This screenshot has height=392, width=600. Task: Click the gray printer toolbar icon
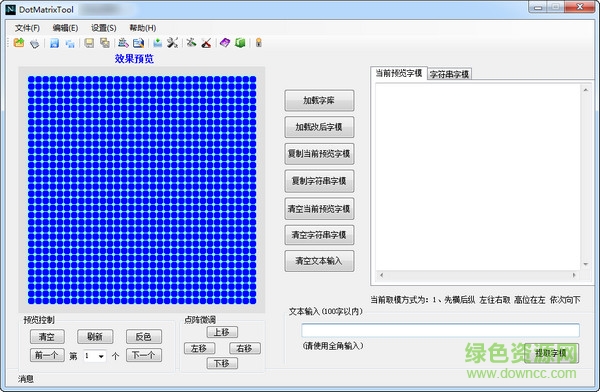[34, 43]
